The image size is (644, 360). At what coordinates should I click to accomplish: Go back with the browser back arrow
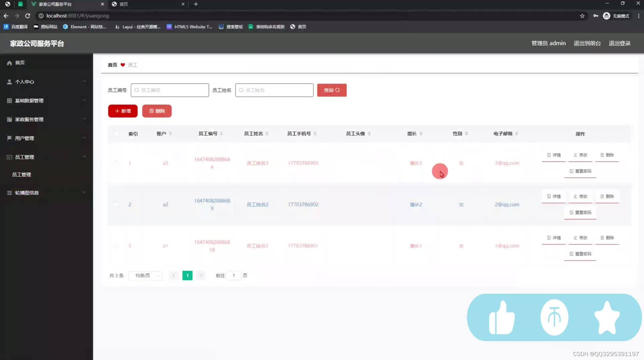coord(6,16)
